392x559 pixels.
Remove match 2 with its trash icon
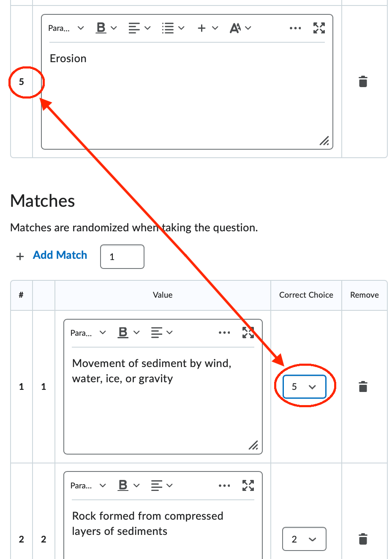click(364, 539)
